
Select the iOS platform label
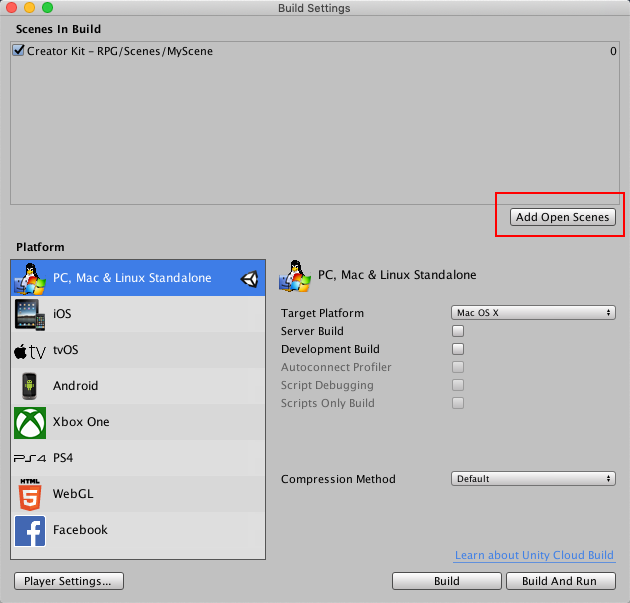coord(62,314)
